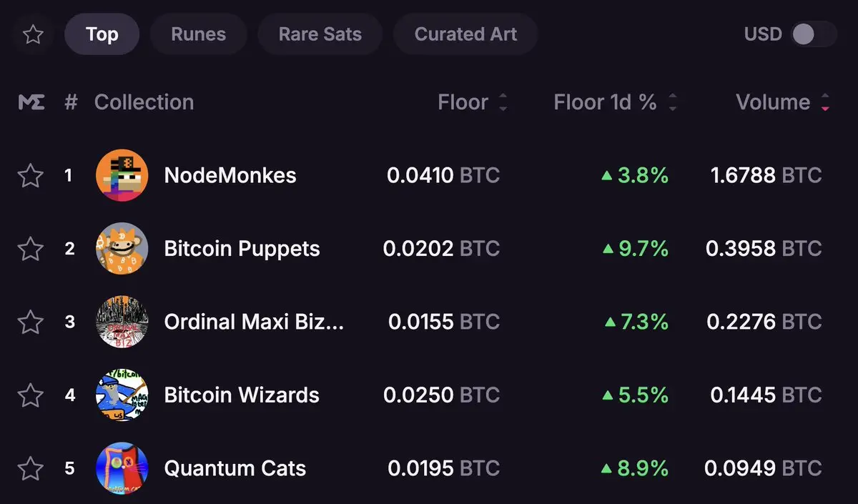Switch to the Runes tab
Image resolution: width=858 pixels, height=504 pixels.
pyautogui.click(x=198, y=34)
